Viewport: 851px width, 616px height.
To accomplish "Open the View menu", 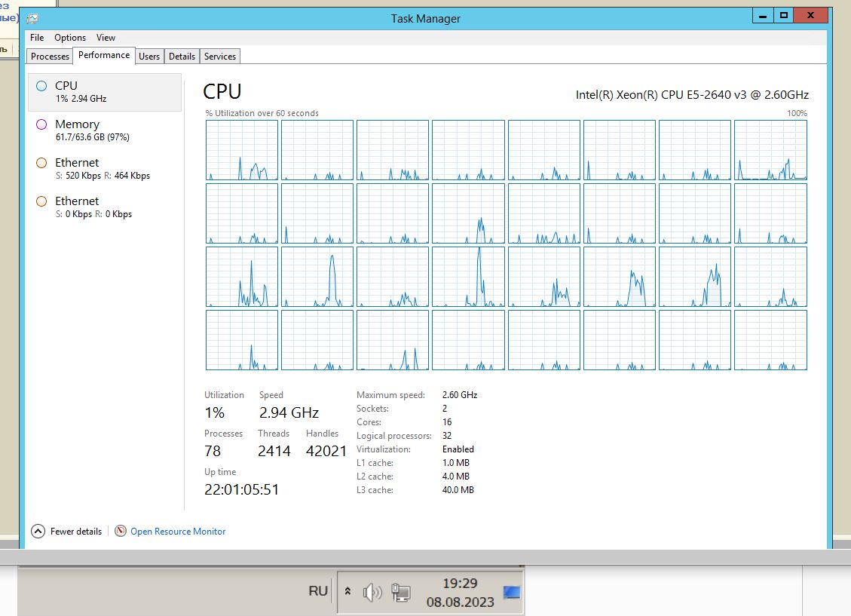I will click(106, 38).
